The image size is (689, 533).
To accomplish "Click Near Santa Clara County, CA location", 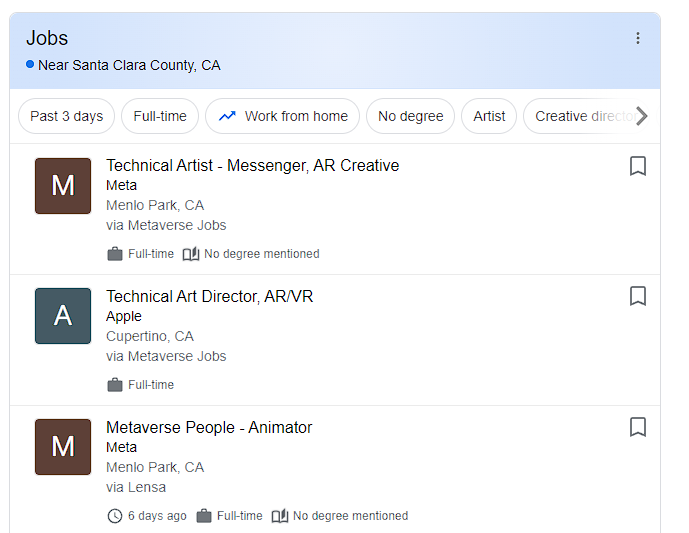I will (128, 65).
